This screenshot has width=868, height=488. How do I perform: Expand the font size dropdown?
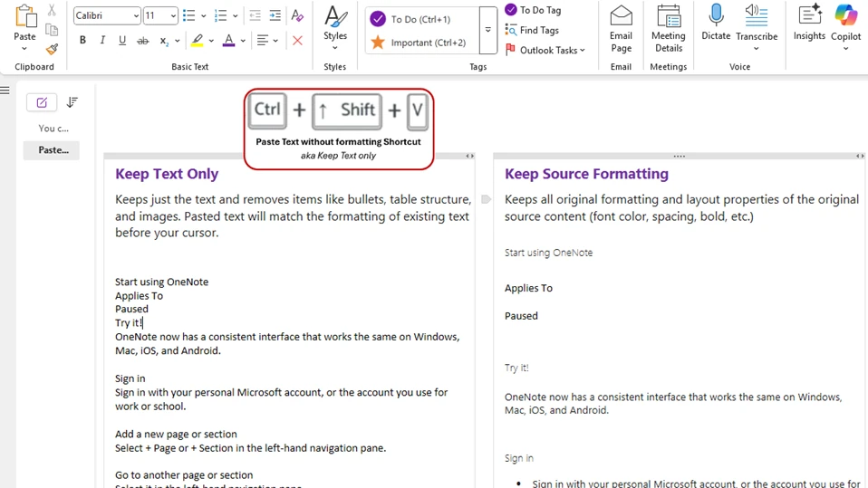click(x=172, y=16)
